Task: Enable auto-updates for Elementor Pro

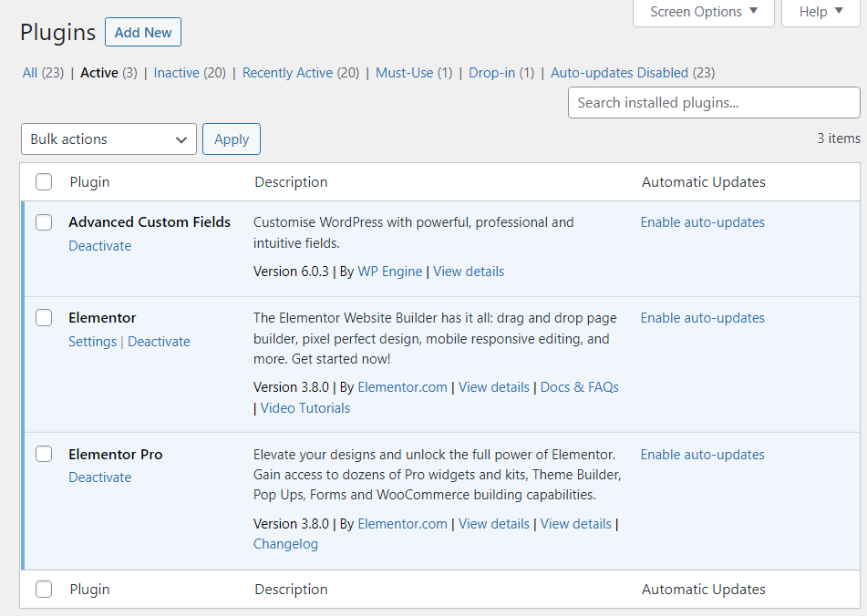Action: tap(702, 455)
